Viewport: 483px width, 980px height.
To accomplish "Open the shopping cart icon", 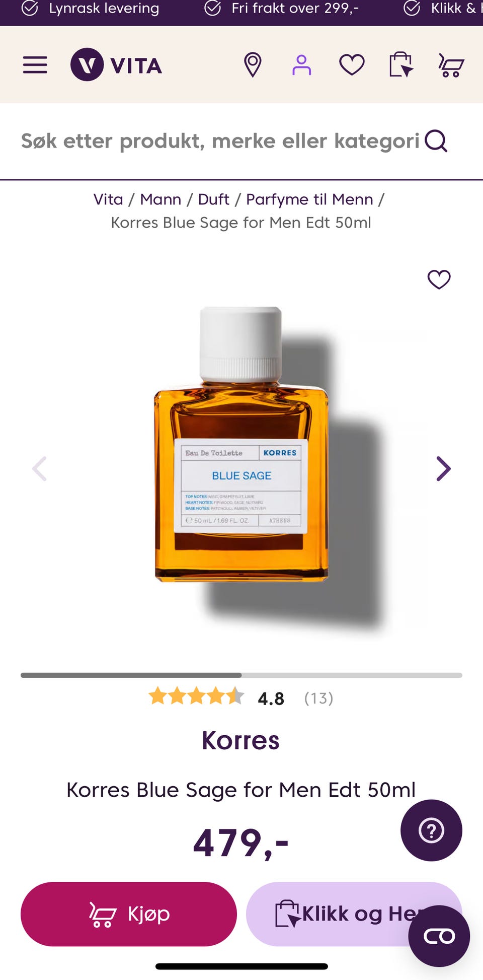I will [451, 65].
